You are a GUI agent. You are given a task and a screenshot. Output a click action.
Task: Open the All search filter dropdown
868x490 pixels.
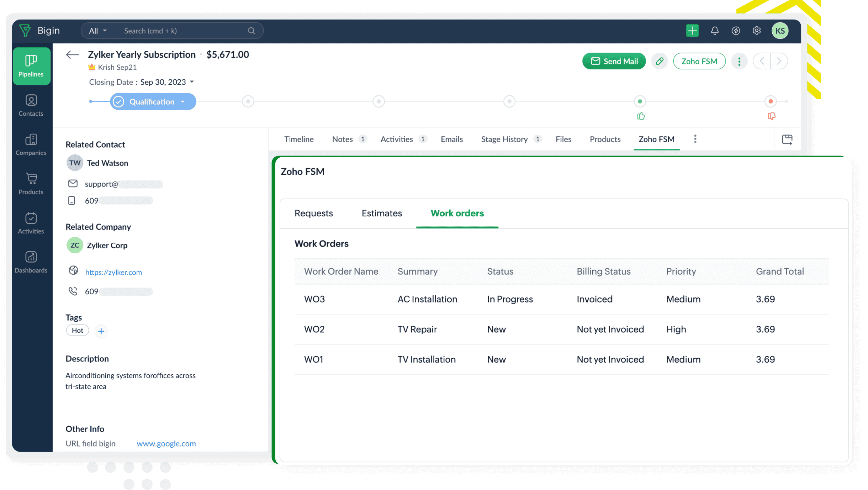(x=98, y=31)
